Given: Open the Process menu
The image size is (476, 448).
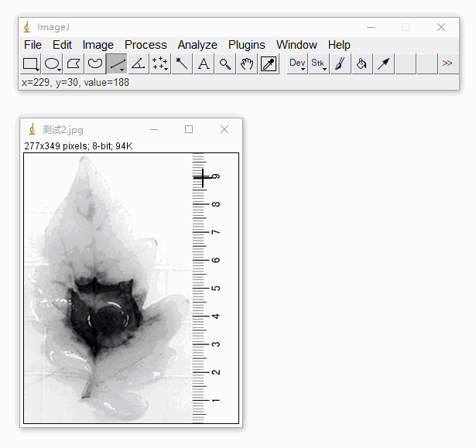Looking at the screenshot, I should 146,45.
